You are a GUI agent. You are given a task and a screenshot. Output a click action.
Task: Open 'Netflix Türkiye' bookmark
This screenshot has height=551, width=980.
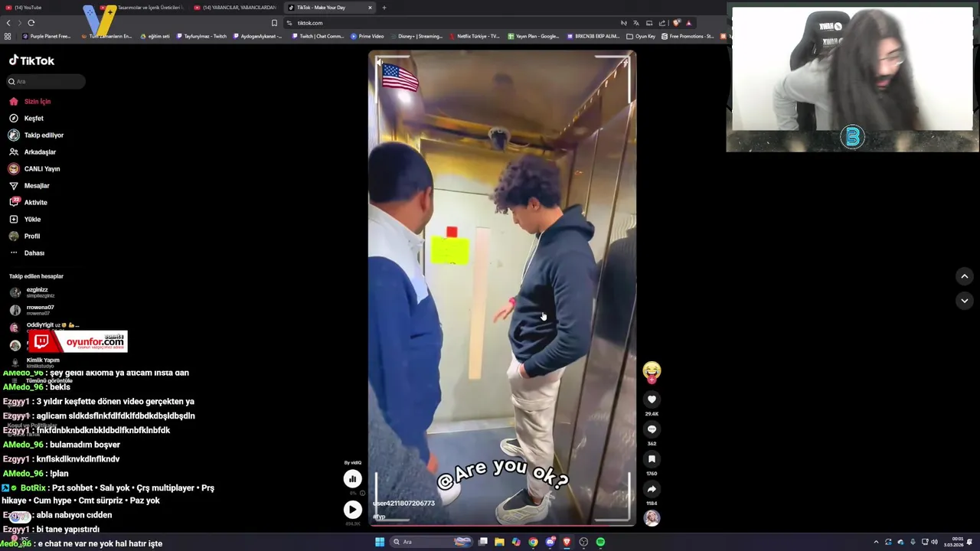pos(475,36)
